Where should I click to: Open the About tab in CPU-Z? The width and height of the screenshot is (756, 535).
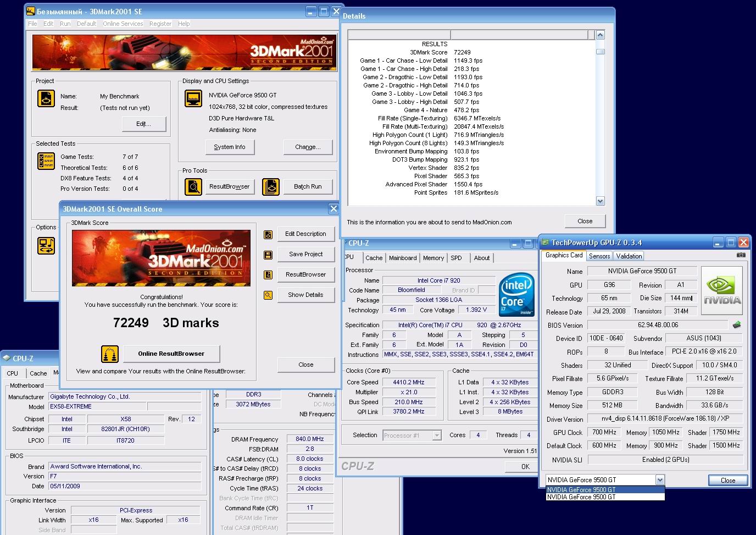(482, 258)
